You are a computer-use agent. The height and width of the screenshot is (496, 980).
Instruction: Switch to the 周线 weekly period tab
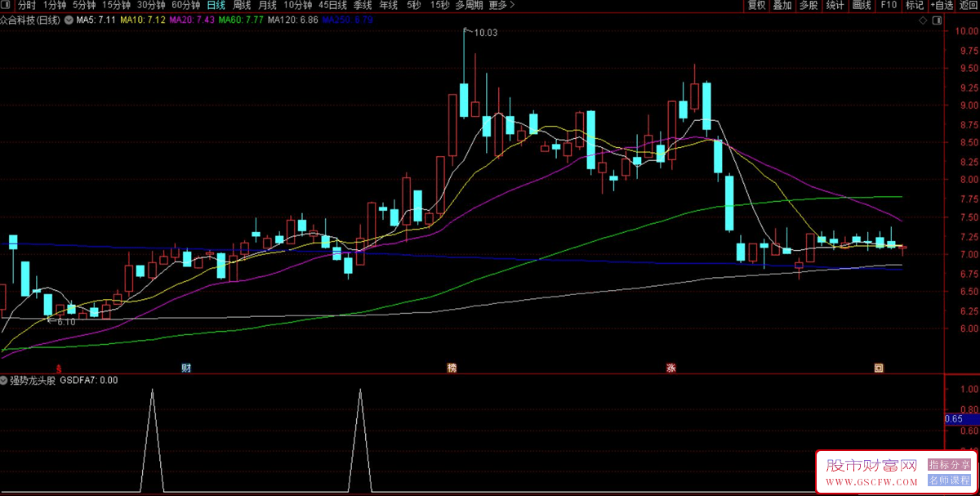242,5
